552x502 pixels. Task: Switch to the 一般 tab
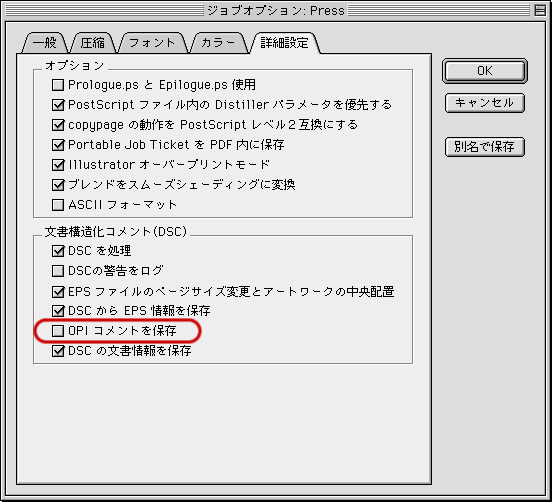(45, 43)
